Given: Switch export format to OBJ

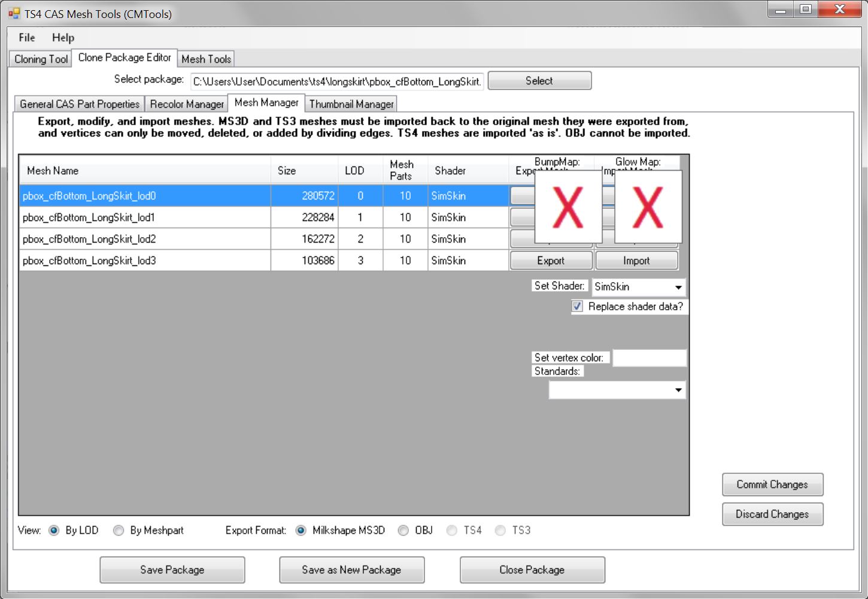Looking at the screenshot, I should pyautogui.click(x=403, y=530).
